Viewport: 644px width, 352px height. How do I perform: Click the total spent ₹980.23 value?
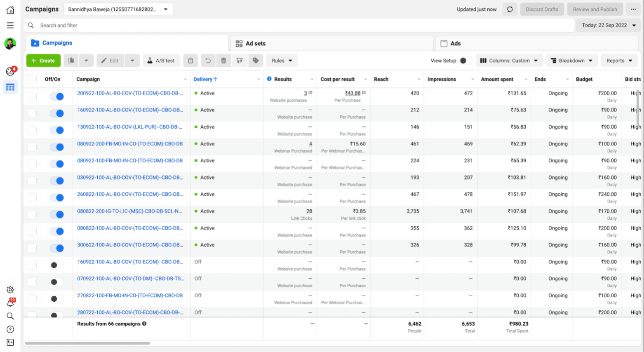pos(519,324)
